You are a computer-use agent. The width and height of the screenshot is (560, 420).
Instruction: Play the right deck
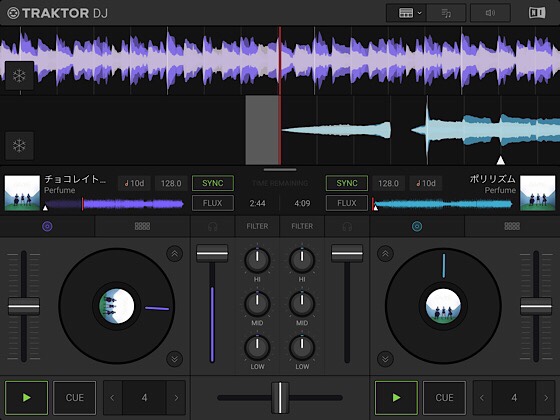[396, 398]
